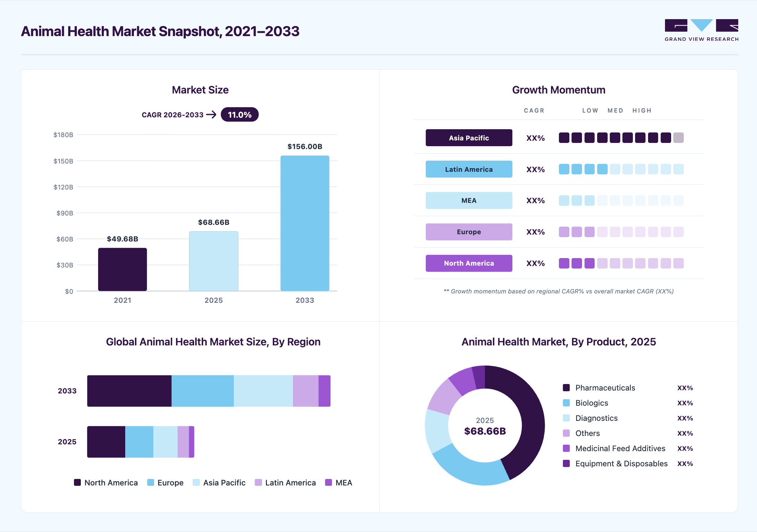Click the 2025 market size bar

(x=214, y=261)
